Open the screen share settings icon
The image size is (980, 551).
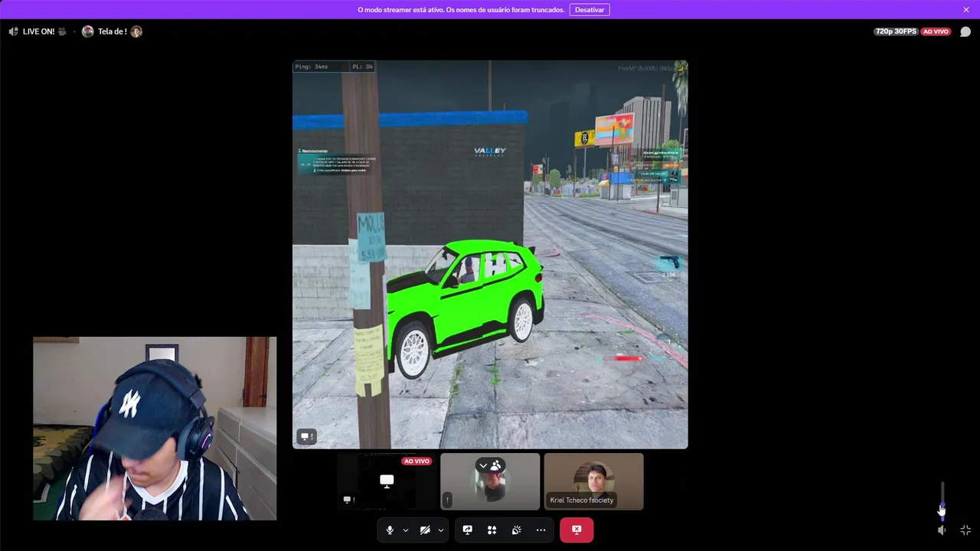coord(468,530)
